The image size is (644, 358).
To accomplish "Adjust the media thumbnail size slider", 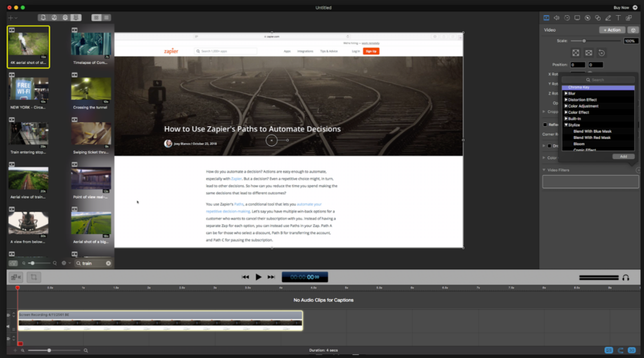I will click(40, 263).
